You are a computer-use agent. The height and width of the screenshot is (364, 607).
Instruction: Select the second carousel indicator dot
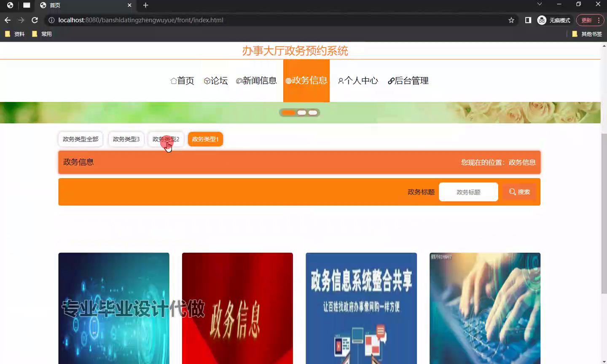[302, 112]
